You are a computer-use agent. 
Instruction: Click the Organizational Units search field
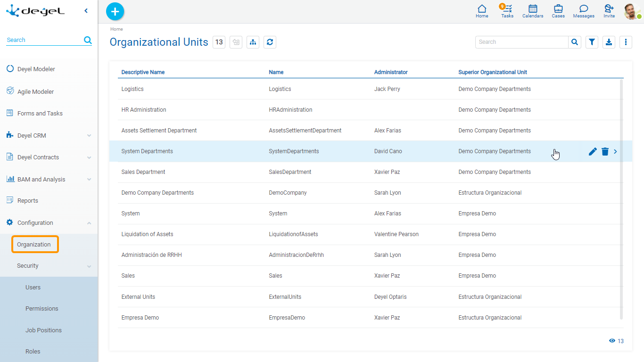click(521, 42)
